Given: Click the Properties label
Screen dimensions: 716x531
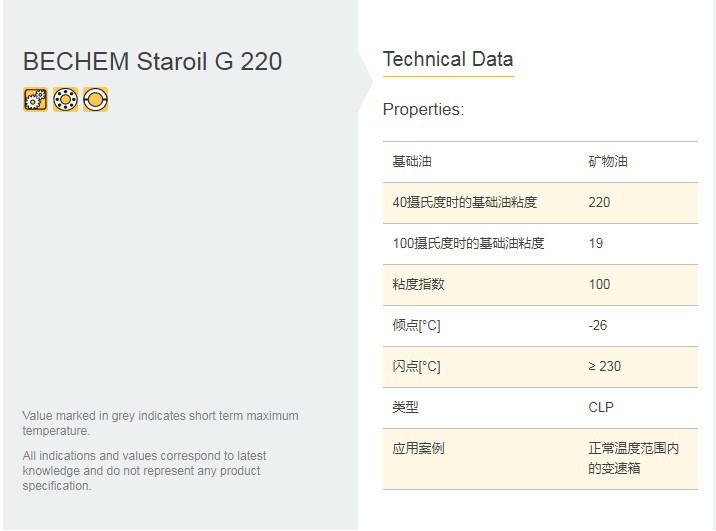Looking at the screenshot, I should pyautogui.click(x=423, y=109).
